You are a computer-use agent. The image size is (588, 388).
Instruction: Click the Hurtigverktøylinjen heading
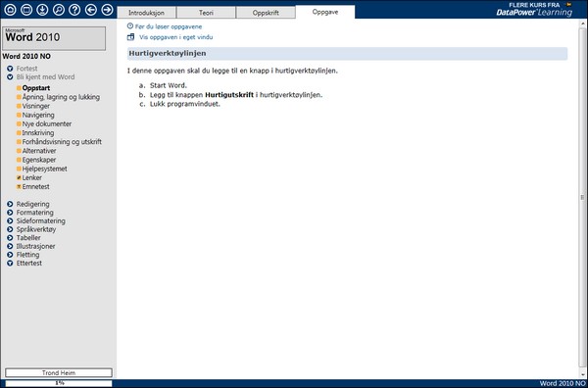(168, 53)
